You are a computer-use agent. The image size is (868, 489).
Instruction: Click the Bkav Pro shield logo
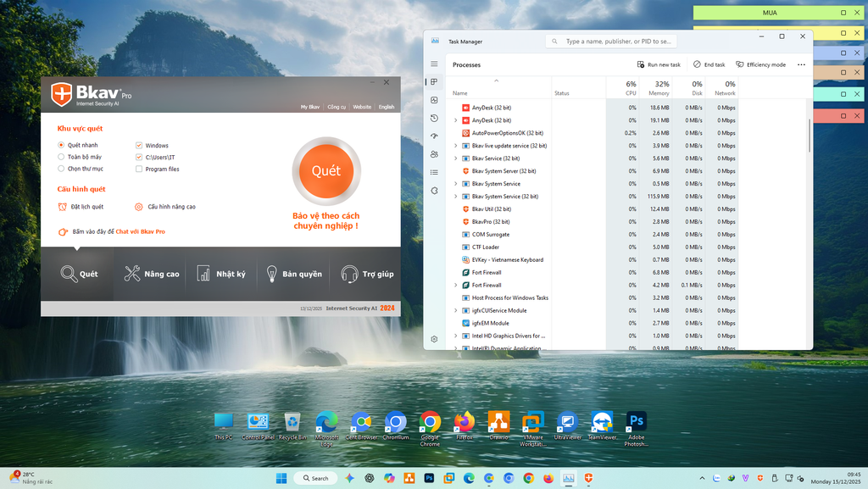(x=61, y=94)
